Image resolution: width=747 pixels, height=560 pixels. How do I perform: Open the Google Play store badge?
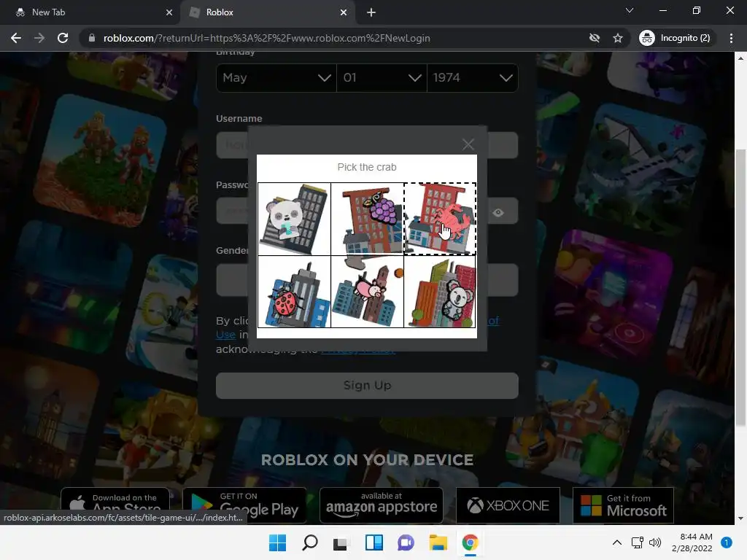click(x=245, y=505)
